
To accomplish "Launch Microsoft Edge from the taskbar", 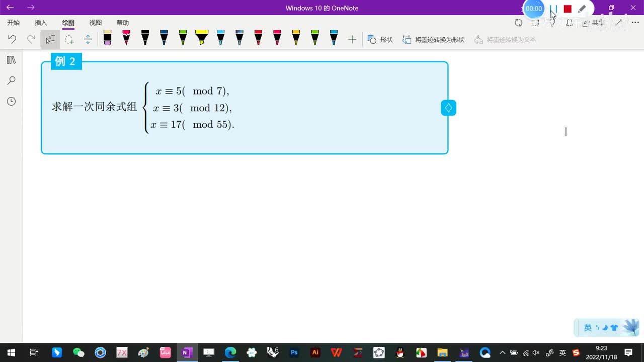I will coord(230,352).
